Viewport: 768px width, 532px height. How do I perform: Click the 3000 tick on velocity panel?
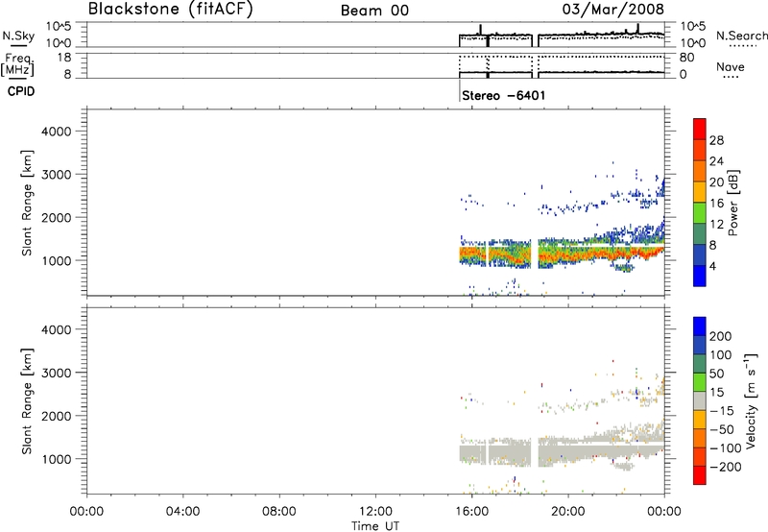[56, 373]
